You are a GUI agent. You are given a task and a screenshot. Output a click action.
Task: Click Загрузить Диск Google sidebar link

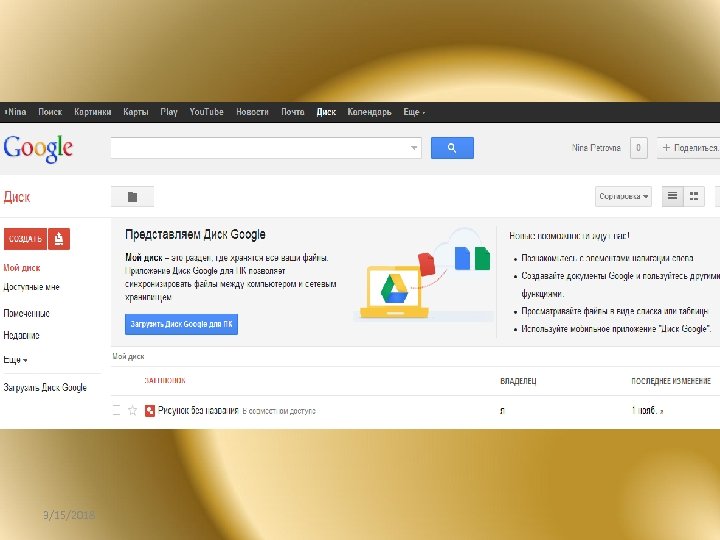[x=45, y=388]
